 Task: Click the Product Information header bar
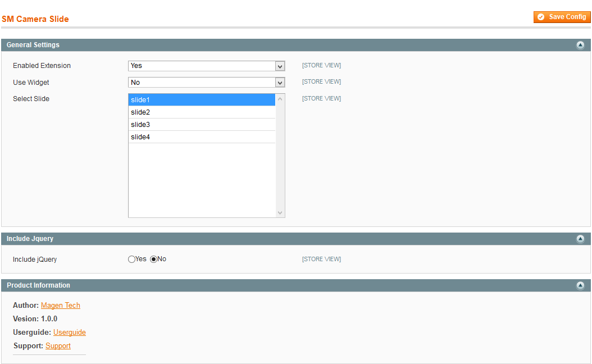pos(295,285)
